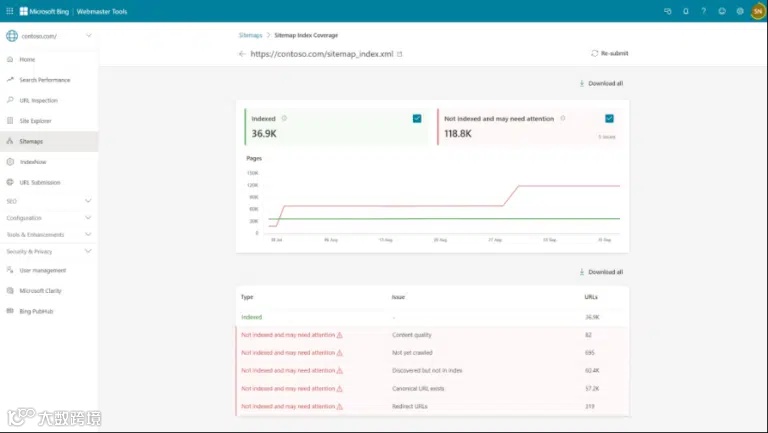
Task: Click the Not indexed info icon
Action: [563, 119]
